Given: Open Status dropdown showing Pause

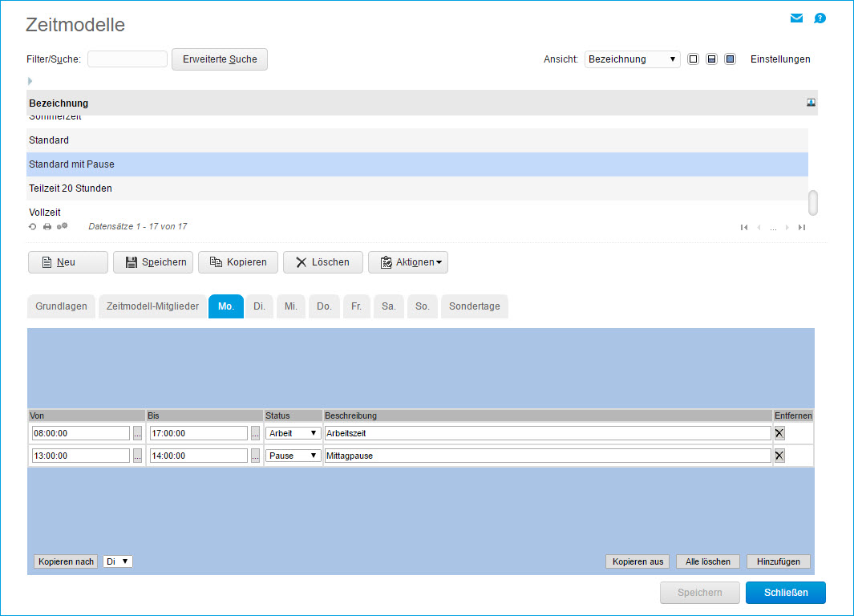Looking at the screenshot, I should (x=293, y=456).
